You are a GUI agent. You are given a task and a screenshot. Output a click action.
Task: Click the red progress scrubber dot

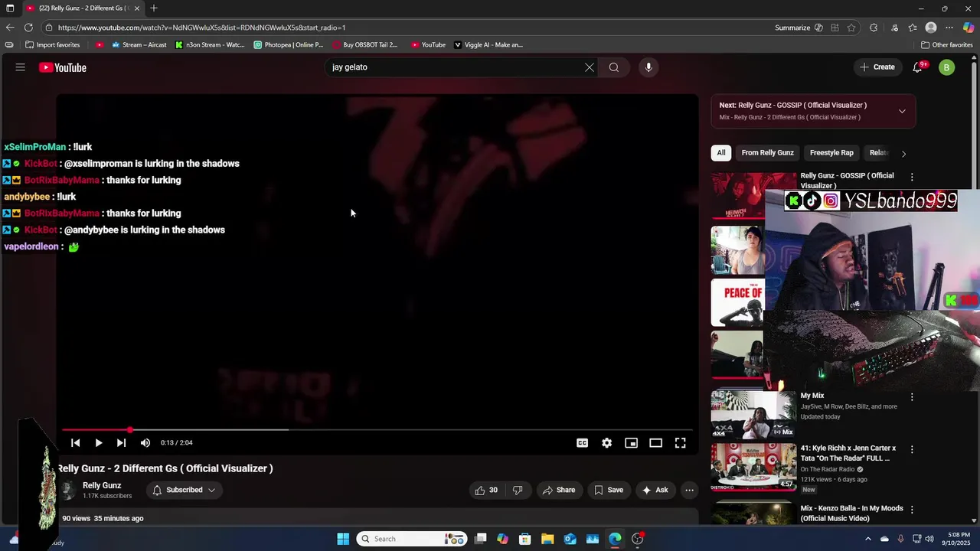coord(130,430)
